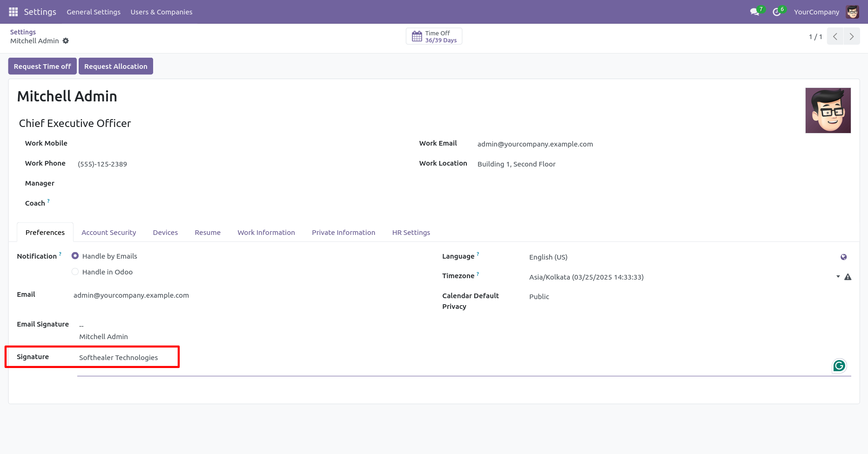Viewport: 868px width, 454px height.
Task: Open the Users & Companies menu
Action: (161, 12)
